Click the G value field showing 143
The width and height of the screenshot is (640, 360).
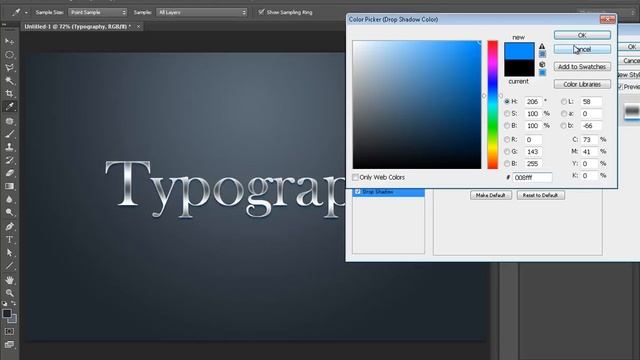point(533,151)
